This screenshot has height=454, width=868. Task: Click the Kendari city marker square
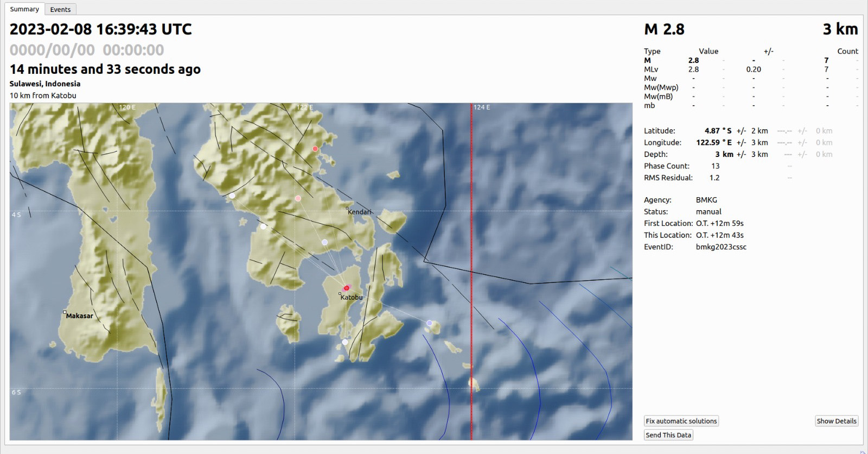coord(347,208)
